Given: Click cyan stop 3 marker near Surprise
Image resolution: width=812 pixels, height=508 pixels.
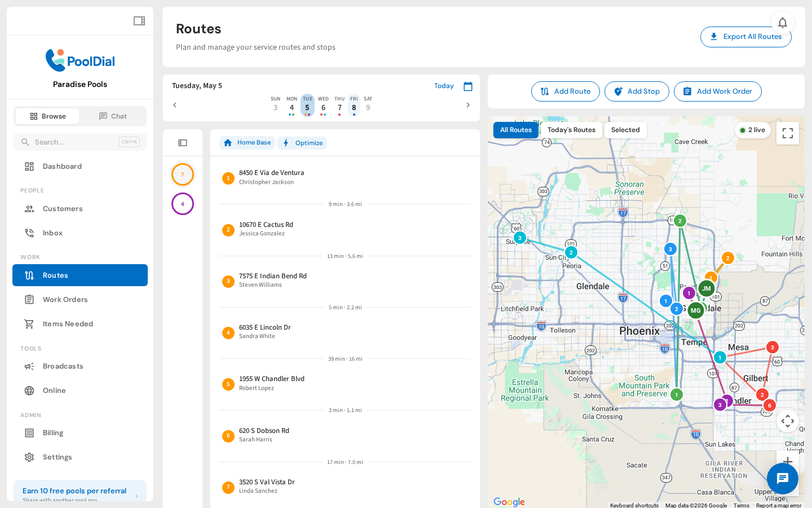Looking at the screenshot, I should pos(520,238).
